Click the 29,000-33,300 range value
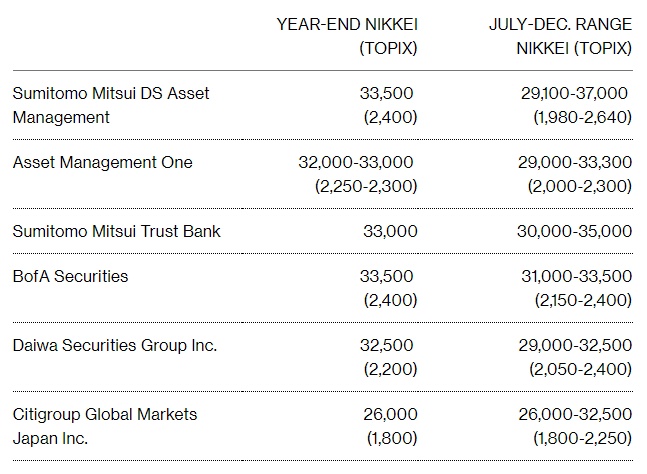The height and width of the screenshot is (474, 647). (575, 162)
